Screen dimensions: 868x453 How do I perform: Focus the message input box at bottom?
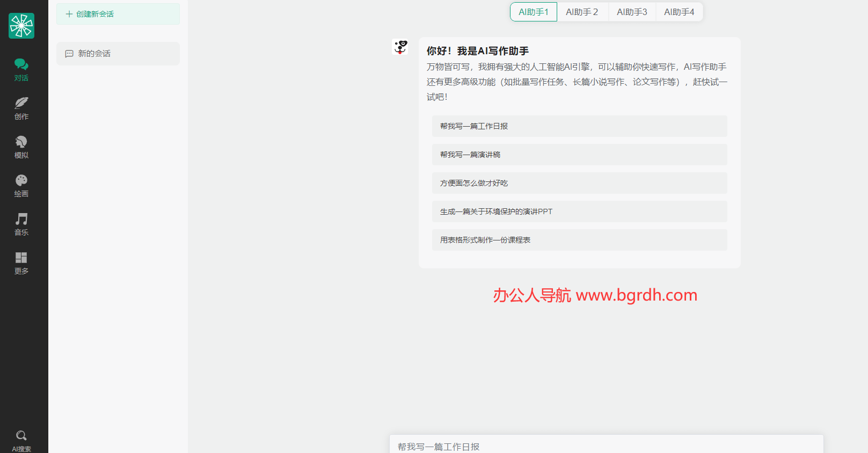click(x=606, y=446)
